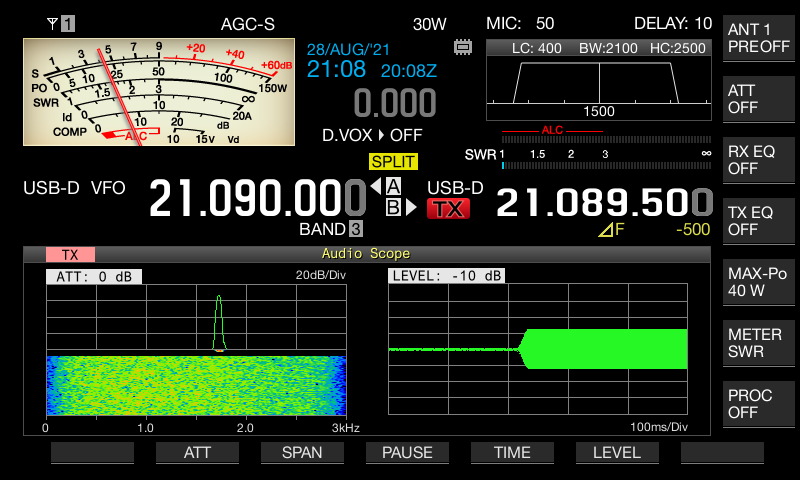Click the yellow SPLIT indicator
Image resolution: width=800 pixels, height=480 pixels.
coord(393,162)
